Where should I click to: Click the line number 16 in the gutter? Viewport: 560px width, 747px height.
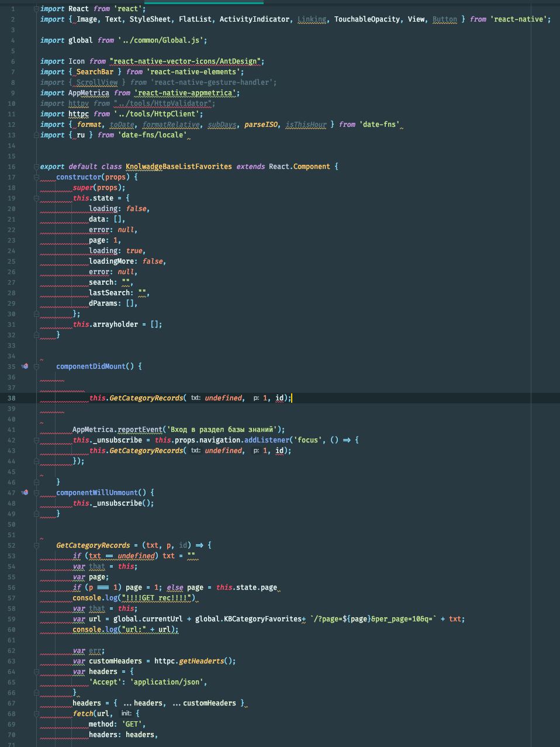click(x=12, y=167)
